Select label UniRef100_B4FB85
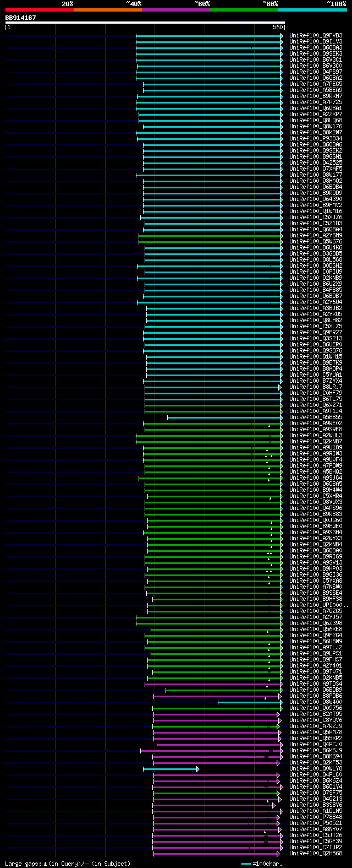This screenshot has height=868, width=352. (x=316, y=290)
